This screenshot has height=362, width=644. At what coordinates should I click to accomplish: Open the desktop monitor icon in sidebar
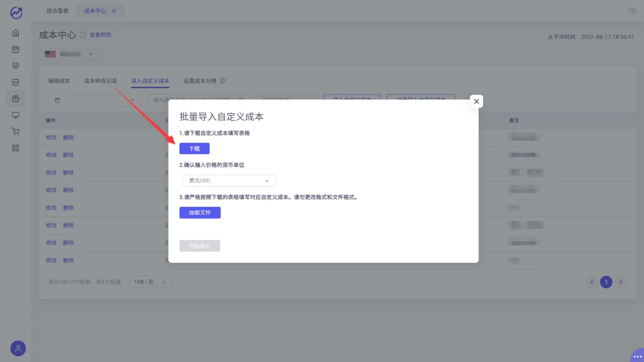(x=16, y=116)
